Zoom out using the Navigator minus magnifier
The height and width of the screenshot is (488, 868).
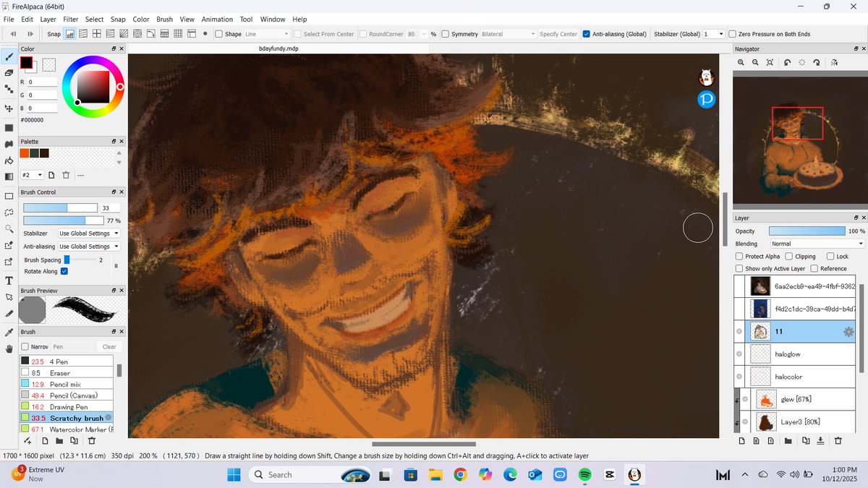click(x=755, y=63)
